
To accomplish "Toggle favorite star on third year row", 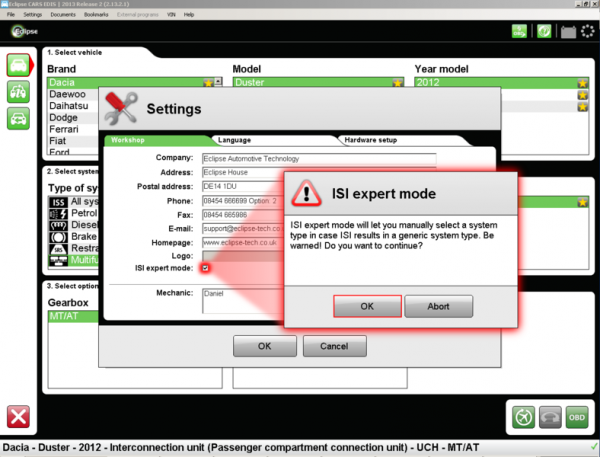I will [x=582, y=106].
